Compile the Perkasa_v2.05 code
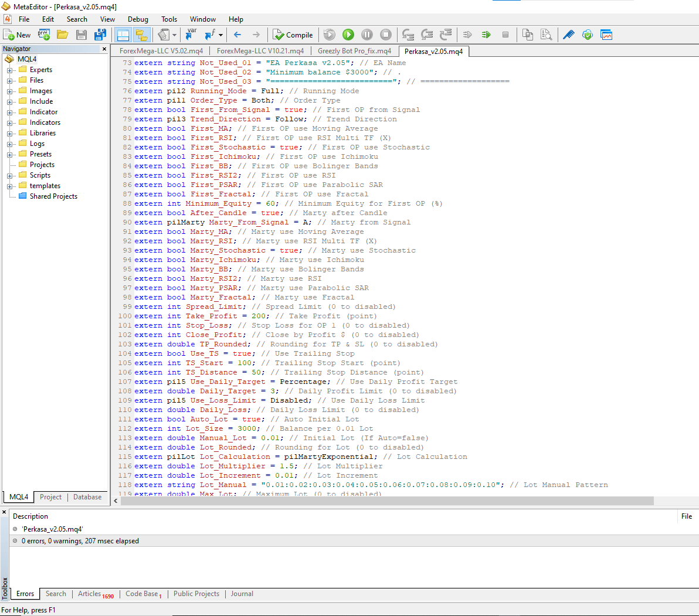Image resolution: width=699 pixels, height=616 pixels. (293, 35)
